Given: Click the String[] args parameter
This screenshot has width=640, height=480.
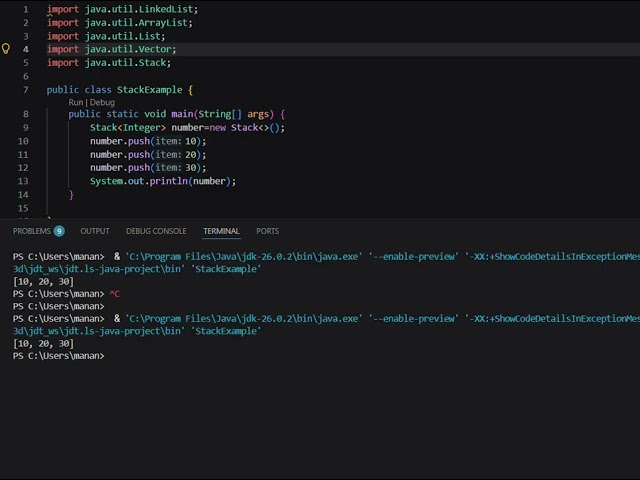Looking at the screenshot, I should (x=234, y=114).
